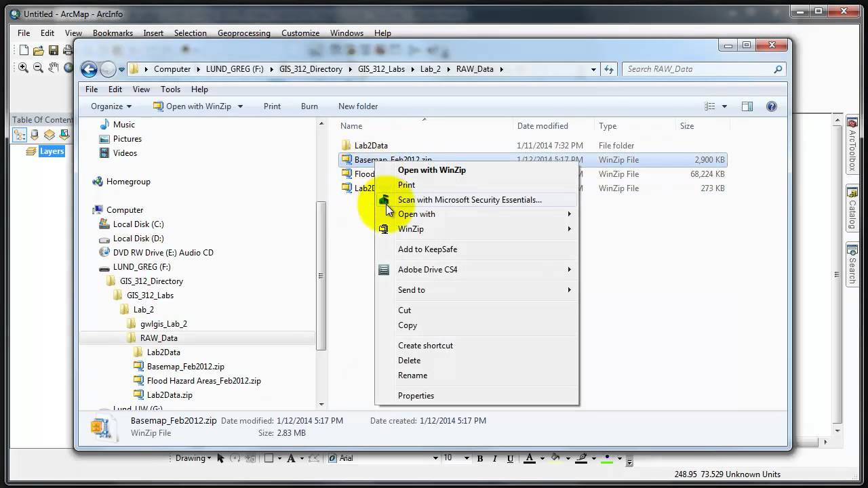Click List By Drawing Order icon
Screen dimensions: 868x488
click(x=20, y=135)
